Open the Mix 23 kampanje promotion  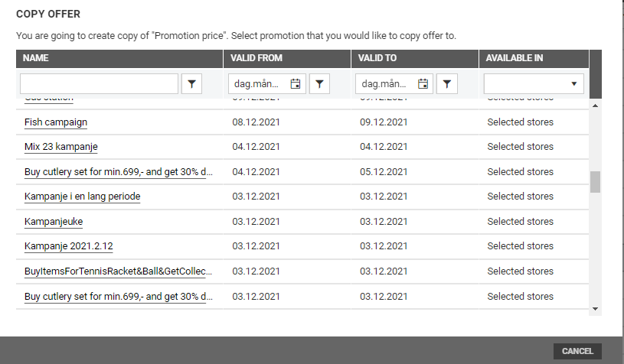click(x=61, y=147)
